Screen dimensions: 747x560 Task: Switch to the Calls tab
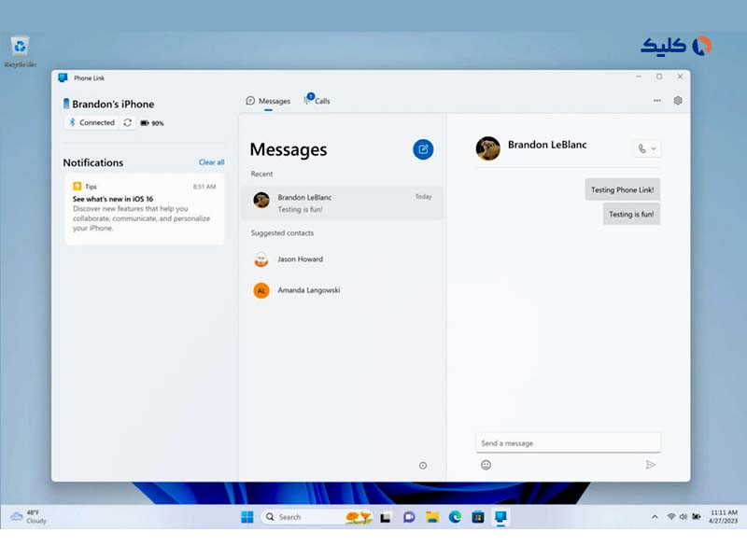[x=317, y=101]
